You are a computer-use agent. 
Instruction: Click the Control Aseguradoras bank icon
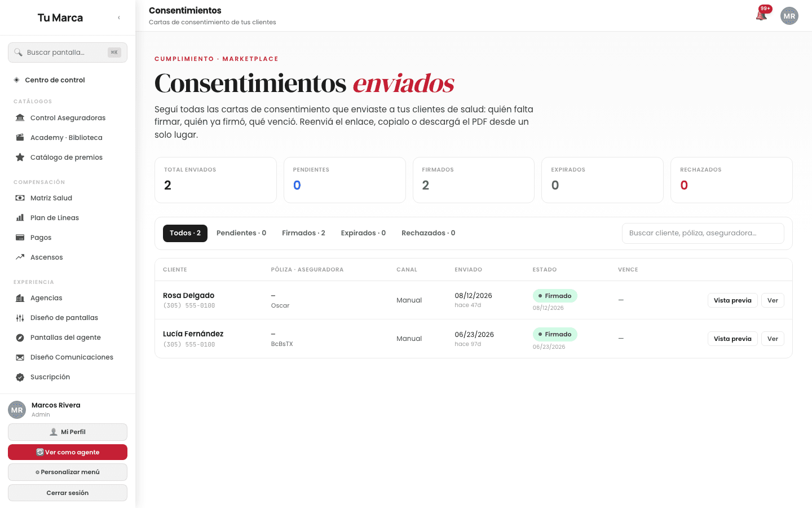coord(20,118)
